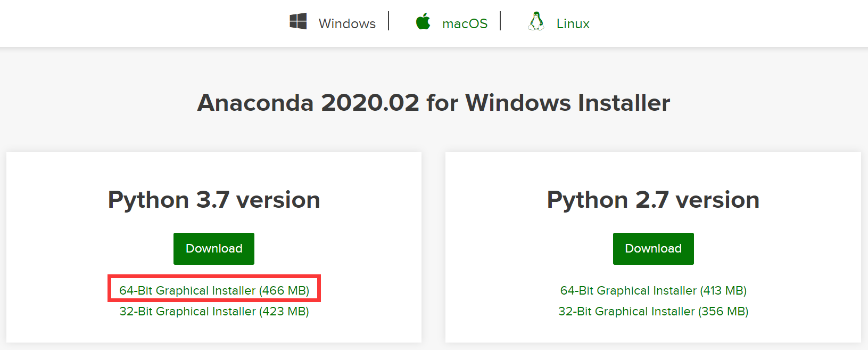Click Download under Python 3.7 version

pos(213,248)
